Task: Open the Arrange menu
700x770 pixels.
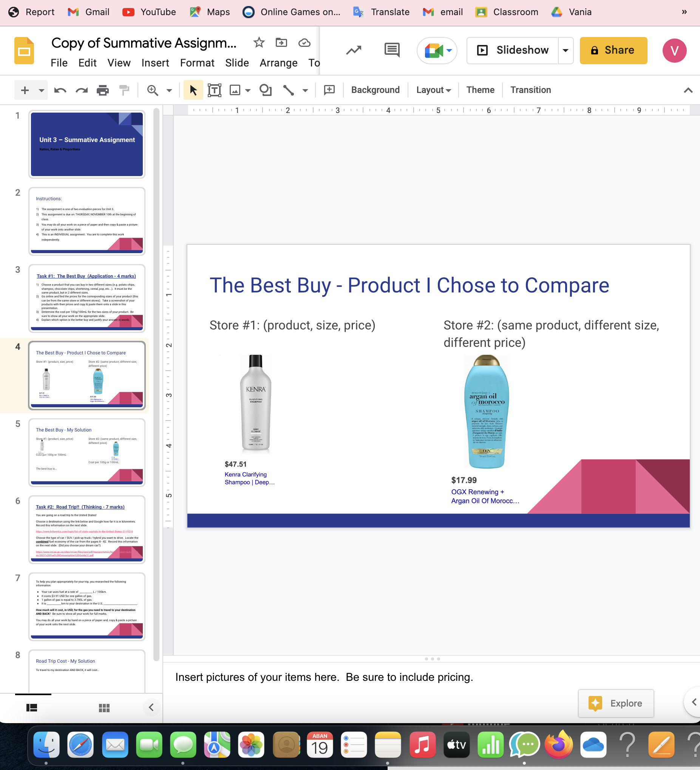Action: [278, 63]
